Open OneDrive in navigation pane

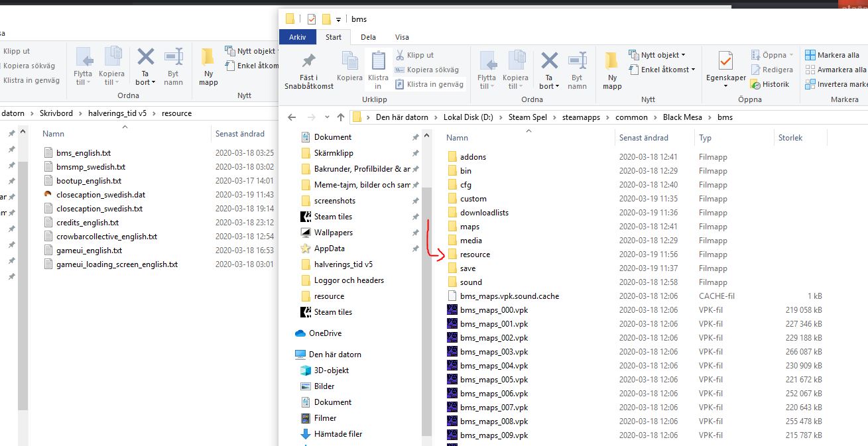pos(325,333)
